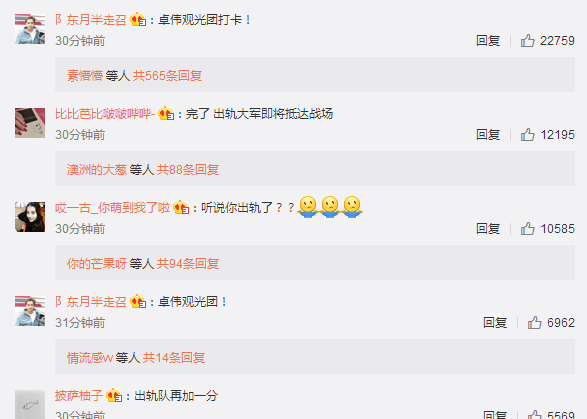Click the crown badge beside 哎一古_你萌到我了啦
This screenshot has height=419, width=587.
click(181, 207)
